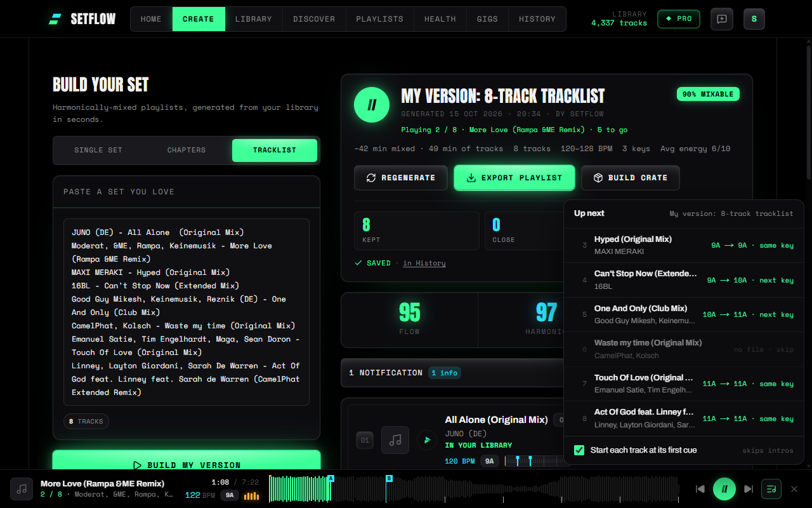Open the 'in History' link
Image resolution: width=812 pixels, height=508 pixels.
(424, 263)
